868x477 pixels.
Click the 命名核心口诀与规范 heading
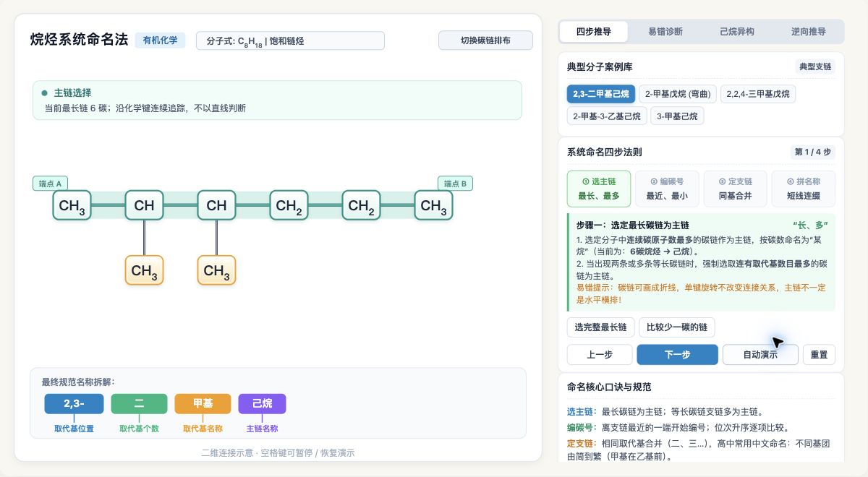[609, 387]
